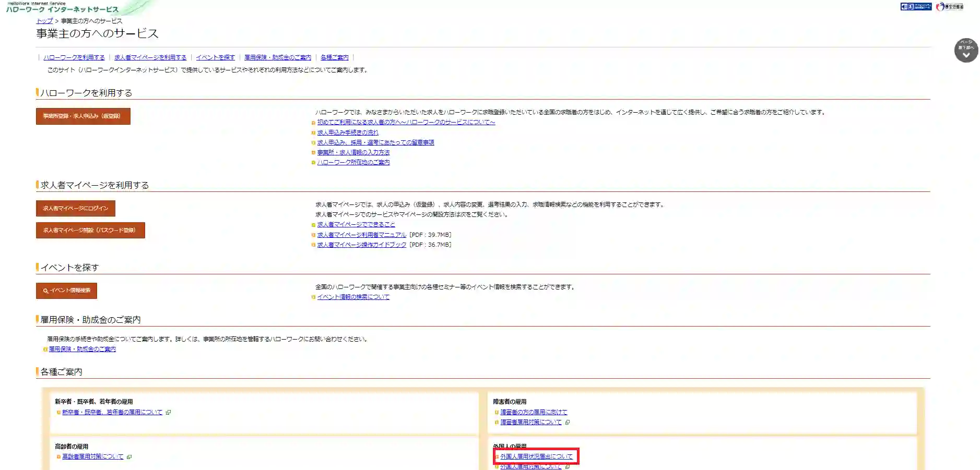Screen dimensions: 980x470
Task: Click external-link icon beside 障害者雇用対策について
Action: click(x=568, y=423)
